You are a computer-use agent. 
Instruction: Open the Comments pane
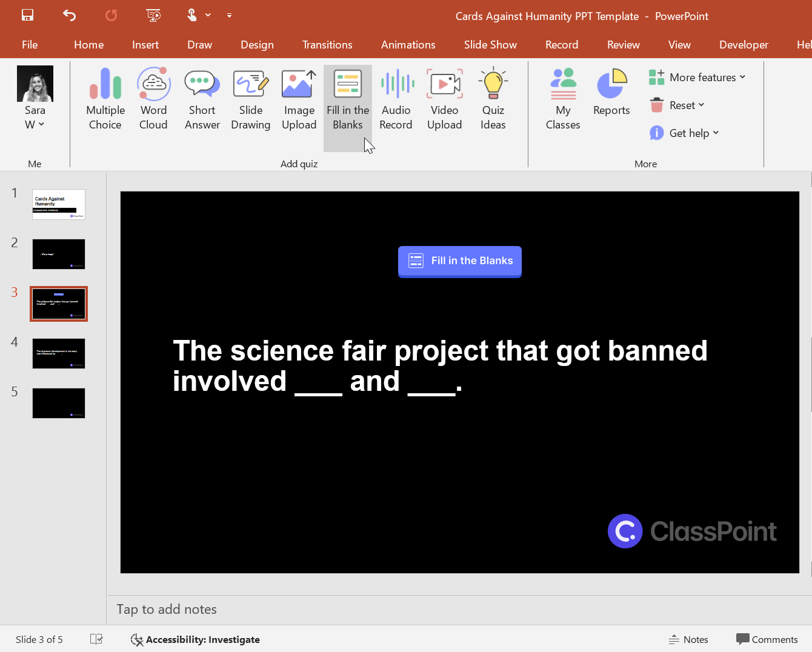click(x=767, y=640)
